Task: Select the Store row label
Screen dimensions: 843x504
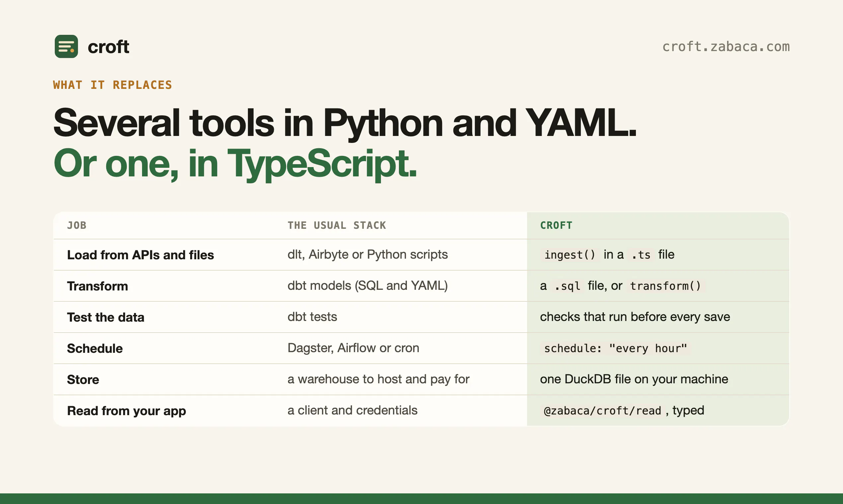Action: point(83,380)
